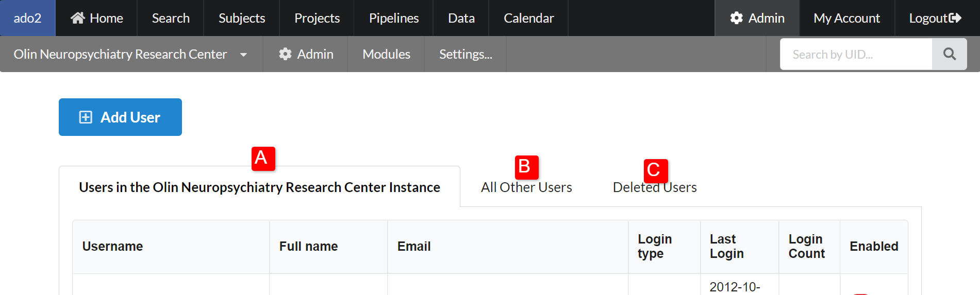Click the plus icon on Add User
This screenshot has height=295, width=980.
click(x=86, y=117)
